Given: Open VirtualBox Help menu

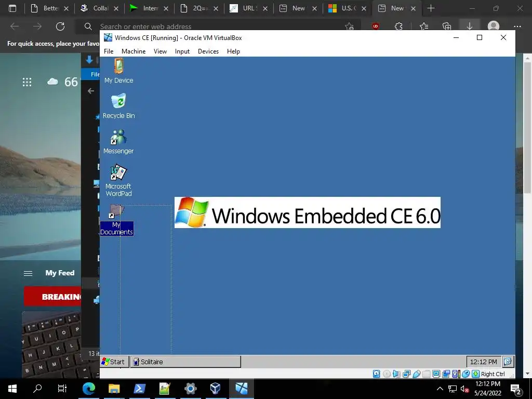Looking at the screenshot, I should click(233, 51).
